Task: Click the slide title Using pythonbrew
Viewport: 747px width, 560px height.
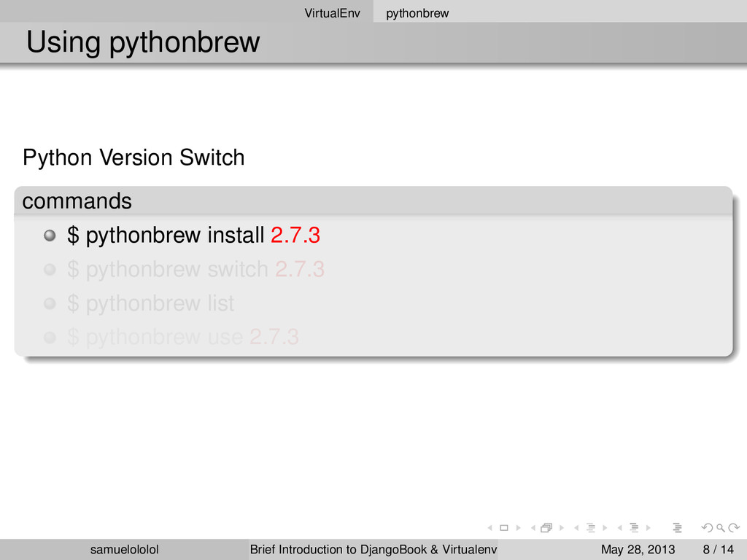Action: point(143,42)
